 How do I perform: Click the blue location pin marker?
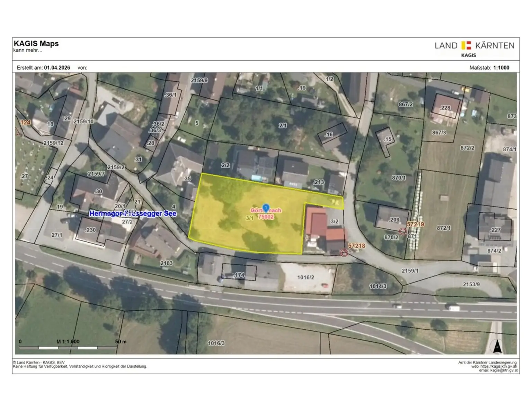(266, 208)
